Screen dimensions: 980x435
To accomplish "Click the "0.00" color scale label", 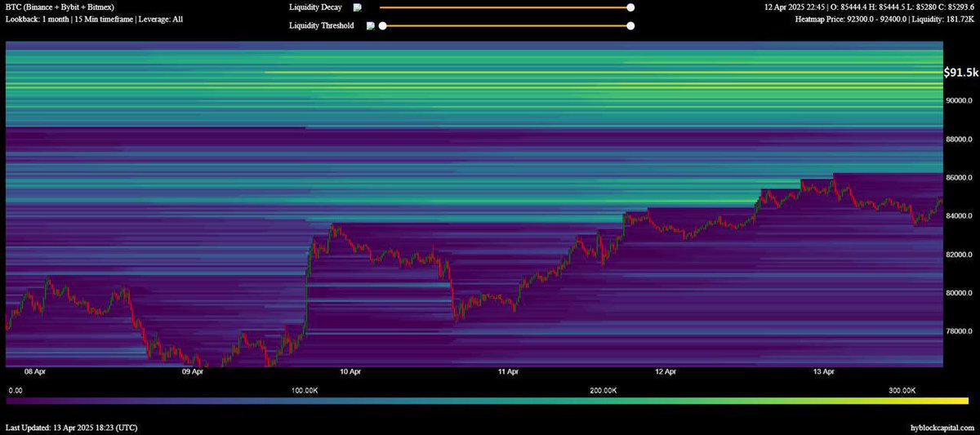I will (15, 391).
